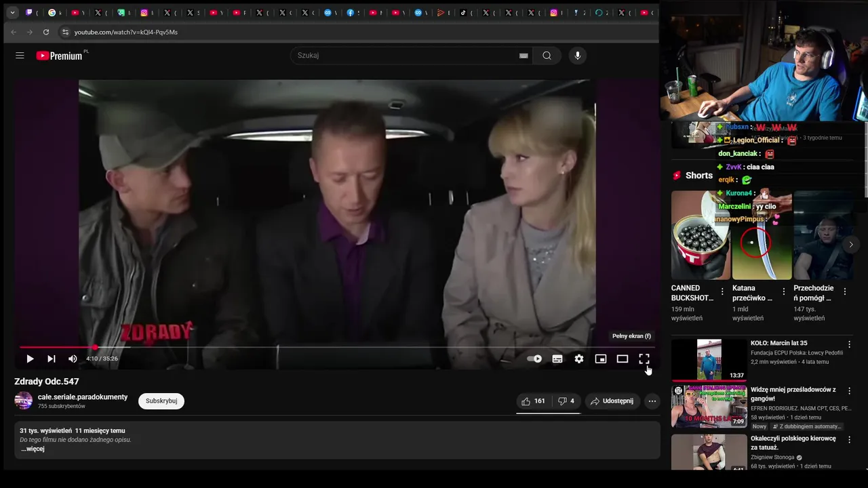
Task: Open Widzę mniej prześladowców z gangów title
Action: click(x=793, y=394)
